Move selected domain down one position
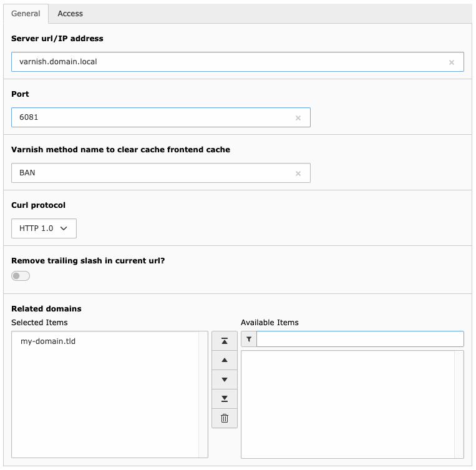The width and height of the screenshot is (476, 470). (x=225, y=379)
